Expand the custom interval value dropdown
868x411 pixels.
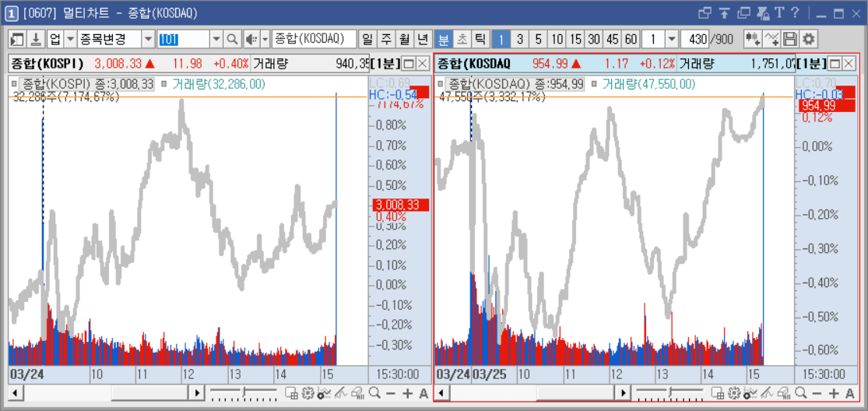(672, 39)
